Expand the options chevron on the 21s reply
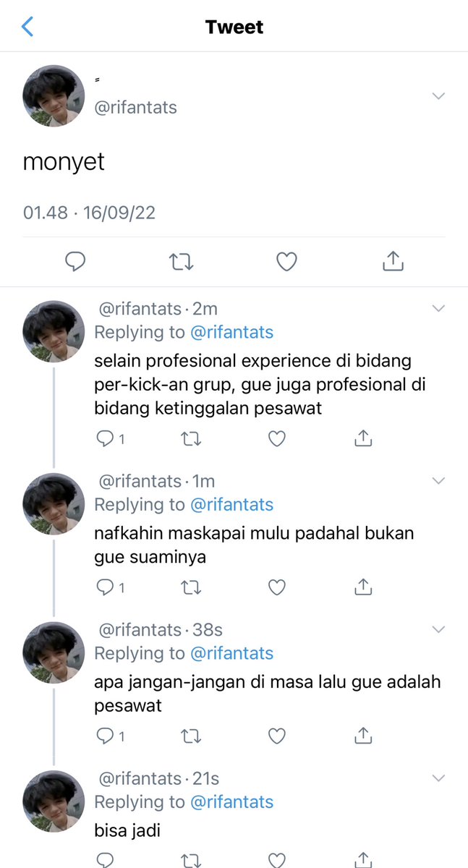 (x=438, y=778)
